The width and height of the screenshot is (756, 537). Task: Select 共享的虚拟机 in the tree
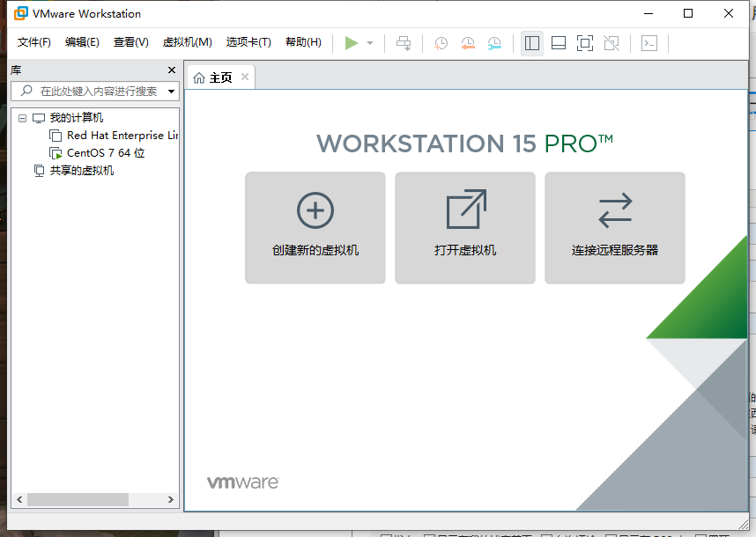[81, 171]
